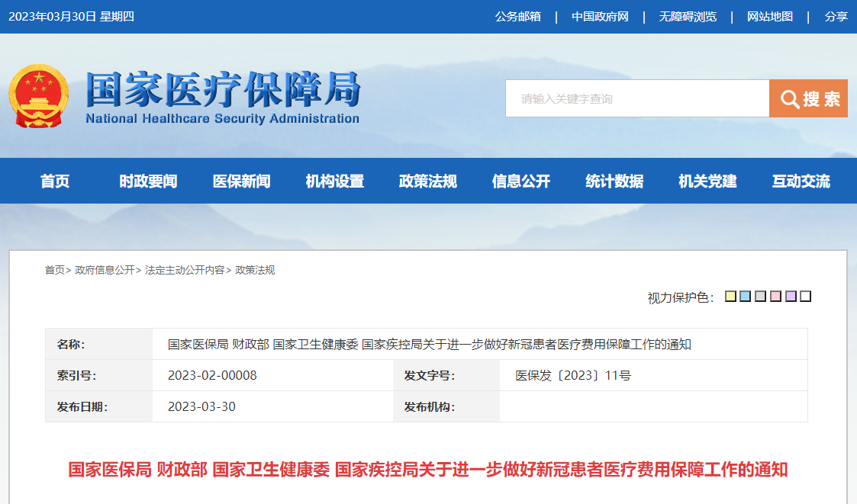Open the 网站地图 site map
The image size is (857, 504).
pyautogui.click(x=769, y=16)
